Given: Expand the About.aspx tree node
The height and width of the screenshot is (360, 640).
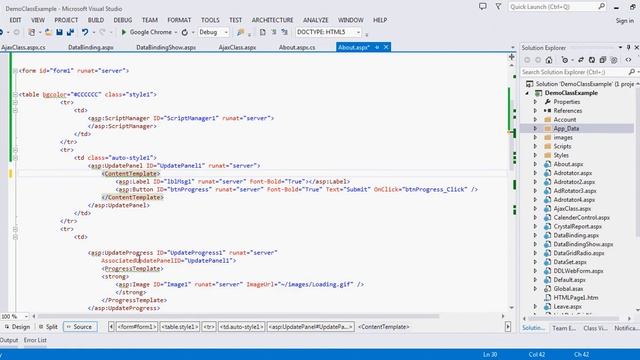Looking at the screenshot, I should tap(536, 164).
